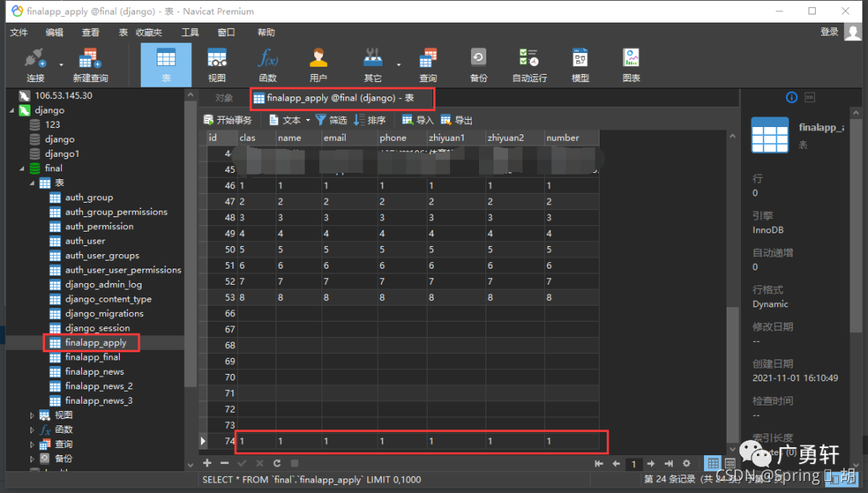Select the 用户 (User) toolbar icon

click(318, 64)
